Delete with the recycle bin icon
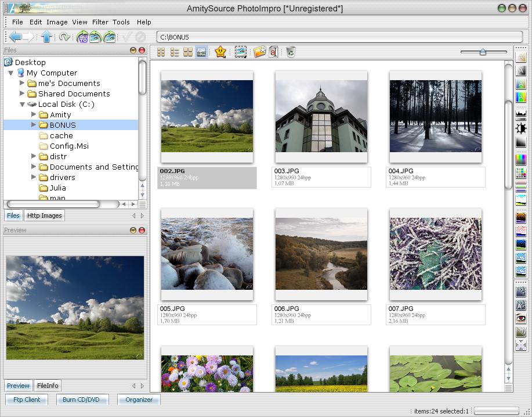 pyautogui.click(x=291, y=52)
